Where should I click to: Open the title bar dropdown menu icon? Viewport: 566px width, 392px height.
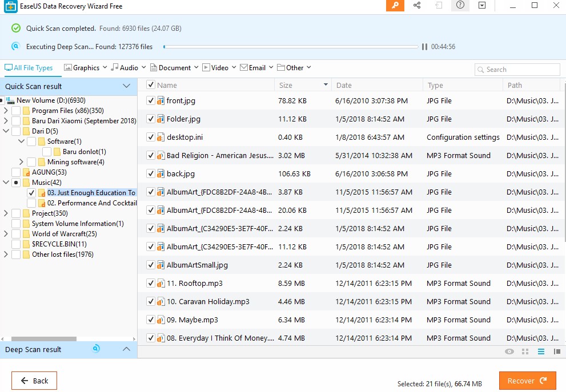(x=482, y=5)
